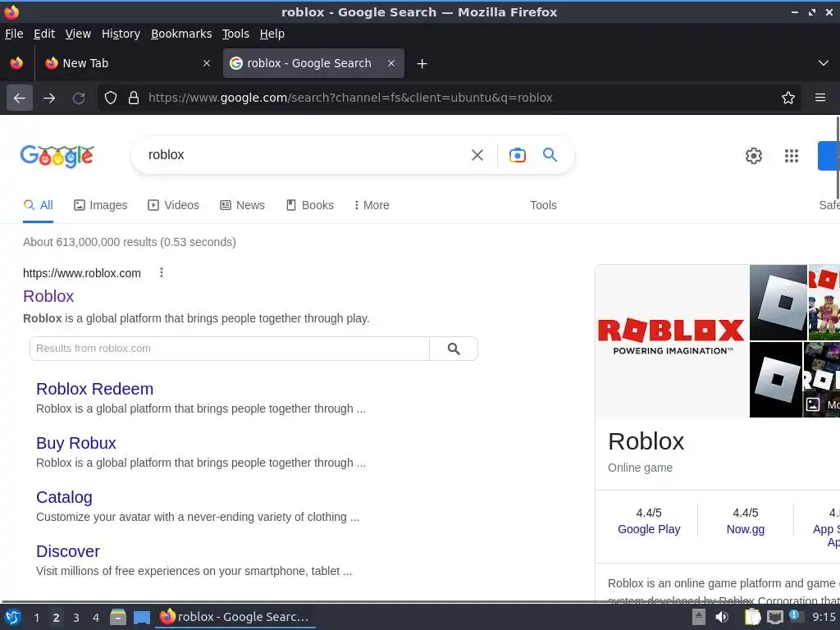840x630 pixels.
Task: Open the Firefox View pinned icon
Action: click(16, 63)
